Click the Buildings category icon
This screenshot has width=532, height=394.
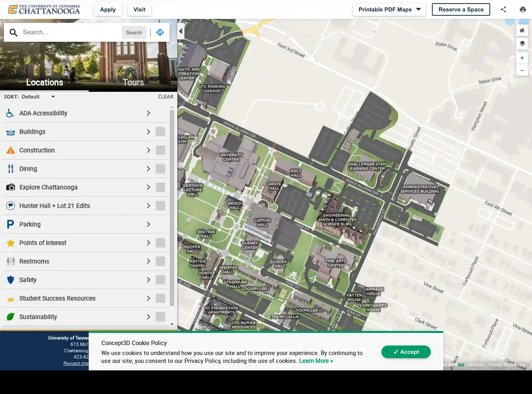pos(11,132)
